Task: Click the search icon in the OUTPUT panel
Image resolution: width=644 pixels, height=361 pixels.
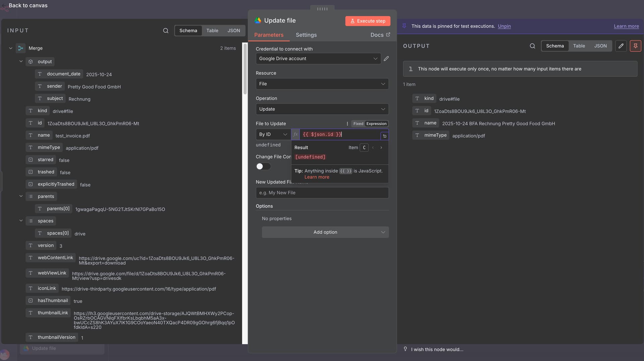Action: click(532, 46)
